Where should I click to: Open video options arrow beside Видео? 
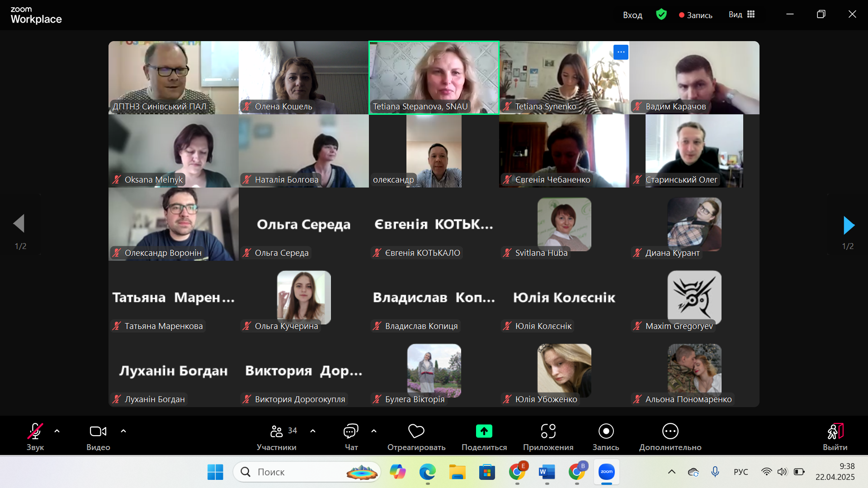(x=123, y=431)
